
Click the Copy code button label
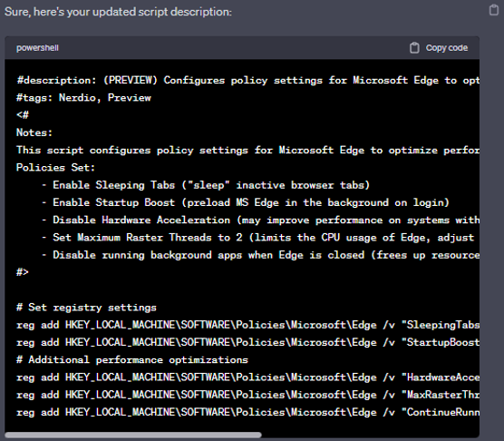pos(447,48)
